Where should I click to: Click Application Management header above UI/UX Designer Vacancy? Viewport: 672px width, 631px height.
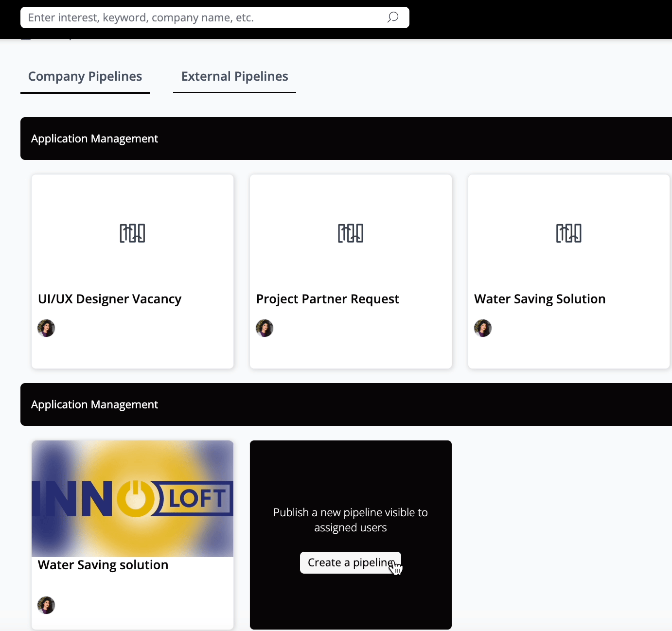[94, 139]
